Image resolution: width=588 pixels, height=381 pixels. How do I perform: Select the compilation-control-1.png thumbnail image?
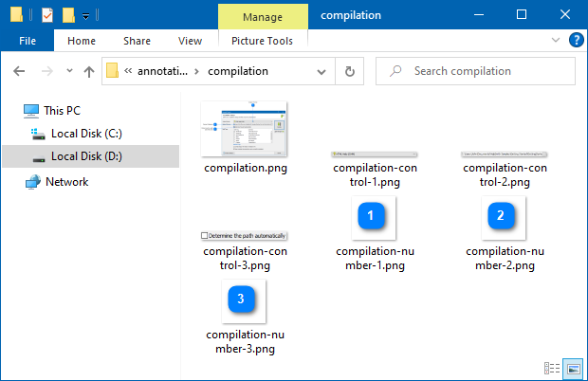coord(375,154)
